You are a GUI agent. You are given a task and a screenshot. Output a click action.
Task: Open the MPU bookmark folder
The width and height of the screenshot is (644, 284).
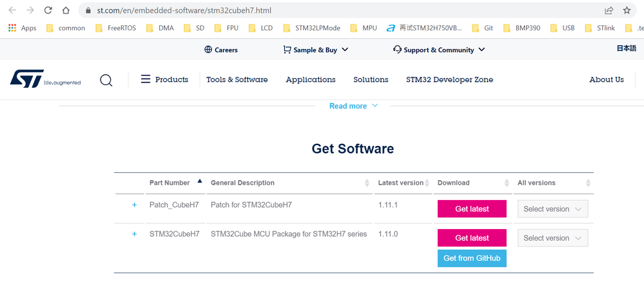(364, 28)
